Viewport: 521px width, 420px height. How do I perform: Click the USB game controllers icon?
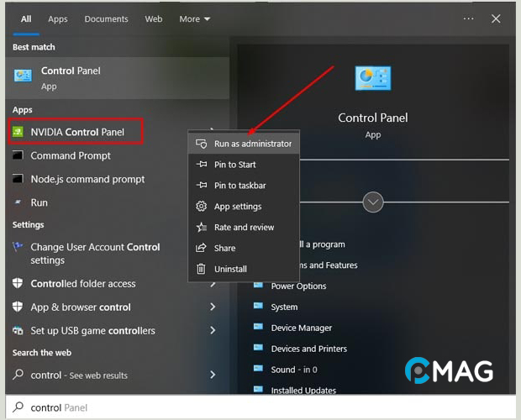[x=18, y=330]
